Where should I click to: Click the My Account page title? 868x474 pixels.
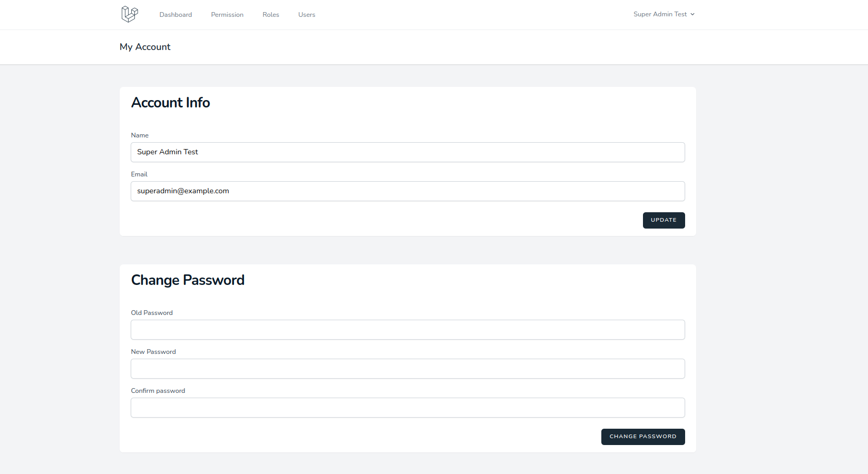pos(145,47)
